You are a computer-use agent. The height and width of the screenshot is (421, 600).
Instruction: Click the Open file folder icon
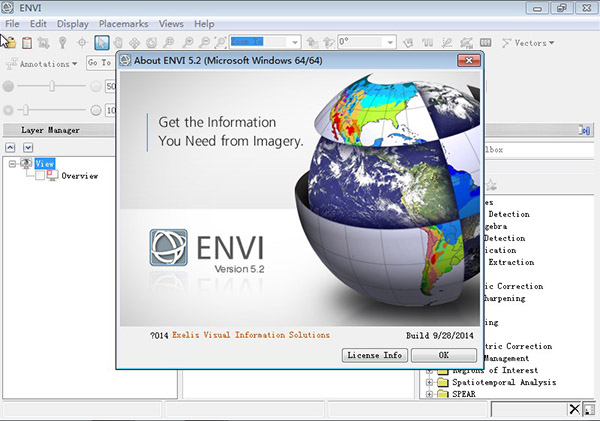click(x=10, y=42)
